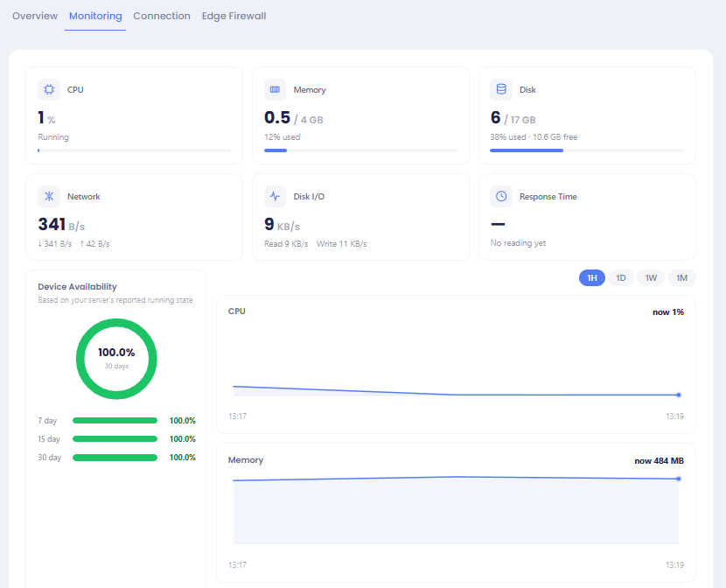
Task: Click the Disk database icon
Action: tap(501, 89)
